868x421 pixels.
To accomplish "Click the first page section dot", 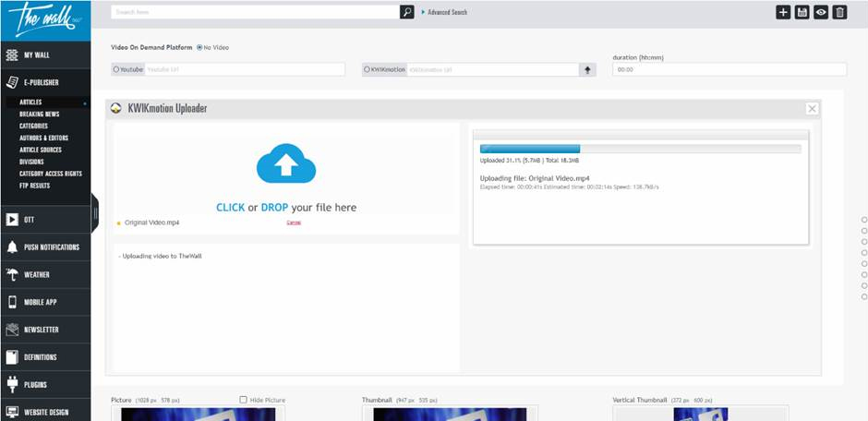I will [864, 220].
